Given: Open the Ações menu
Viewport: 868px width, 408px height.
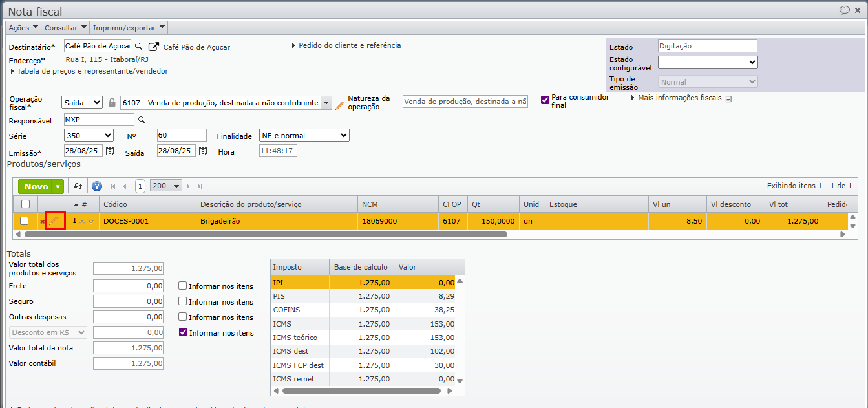Looking at the screenshot, I should [x=23, y=28].
